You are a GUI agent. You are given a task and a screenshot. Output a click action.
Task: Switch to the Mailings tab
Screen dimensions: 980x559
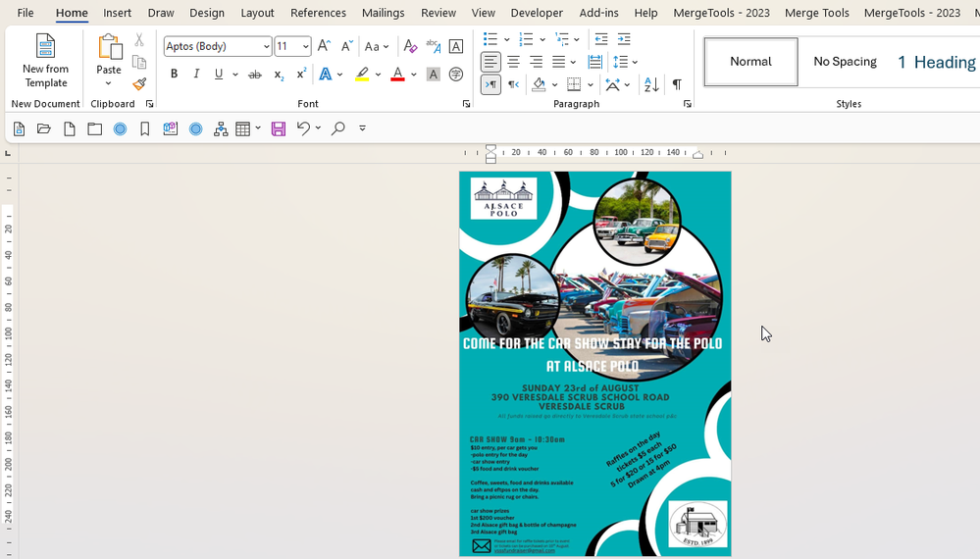tap(384, 13)
